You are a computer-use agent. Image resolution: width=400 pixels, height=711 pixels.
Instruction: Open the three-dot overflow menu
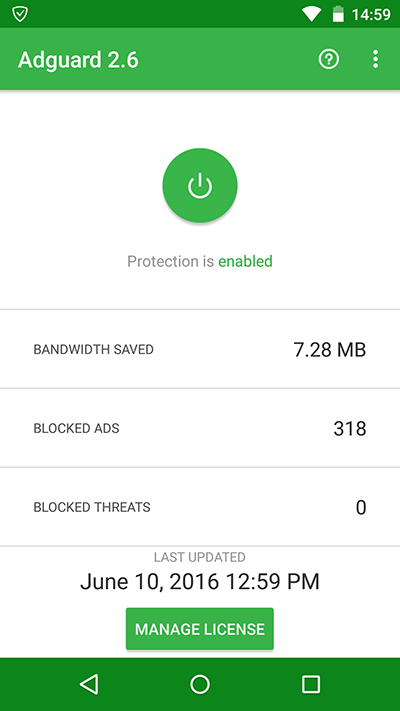tap(375, 59)
